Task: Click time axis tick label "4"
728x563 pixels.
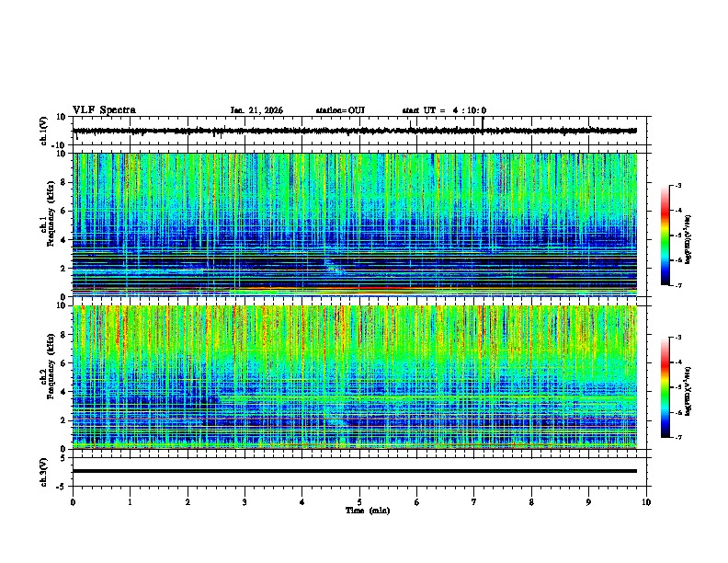Action: 302,502
